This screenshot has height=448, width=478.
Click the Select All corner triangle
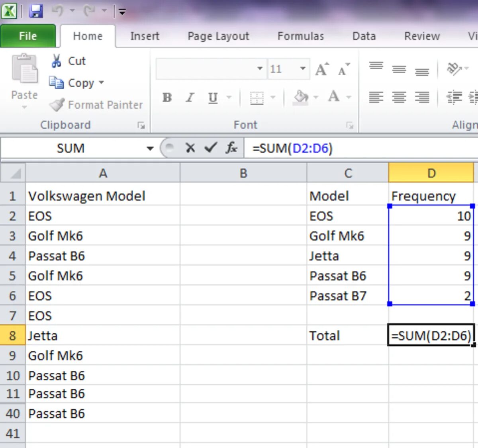[13, 173]
